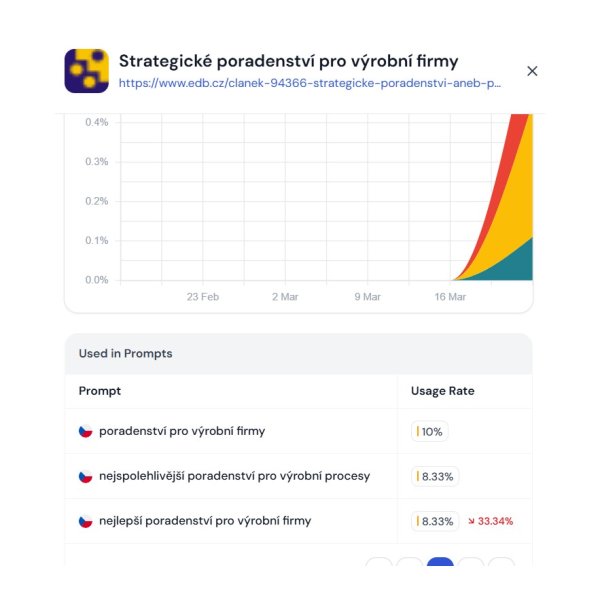Select 8.33% badge in the nejlepší row
600x600 pixels.
point(436,521)
